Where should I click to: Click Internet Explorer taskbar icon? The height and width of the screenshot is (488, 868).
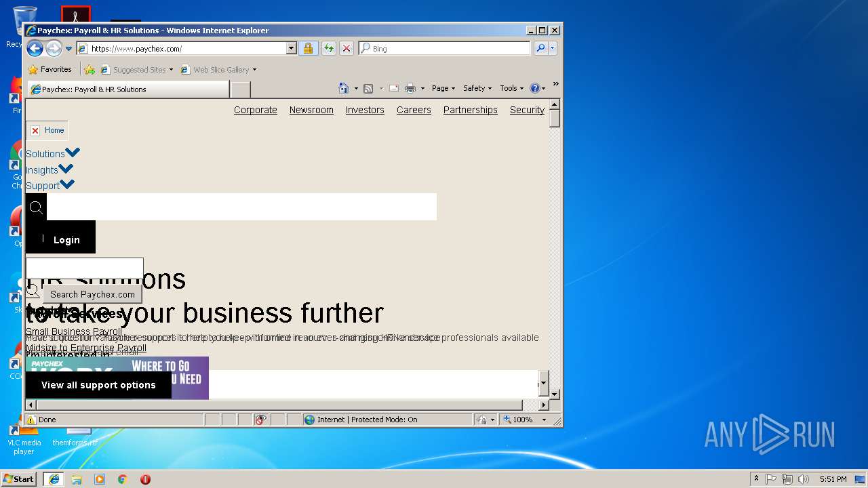pos(54,479)
